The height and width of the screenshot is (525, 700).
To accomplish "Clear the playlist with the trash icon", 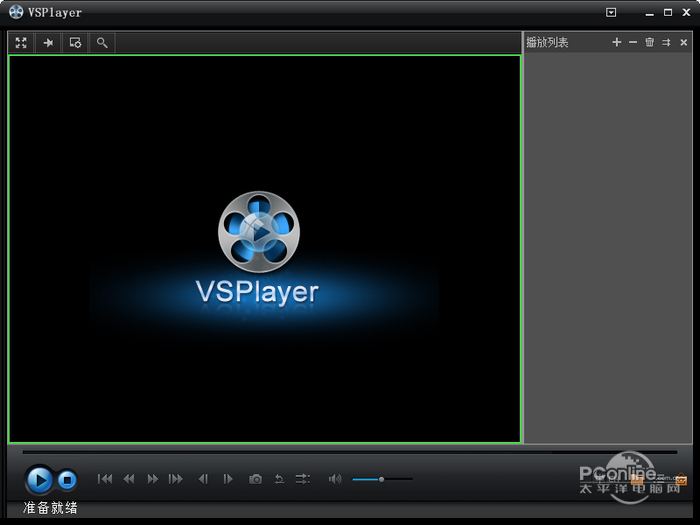I will pos(650,42).
